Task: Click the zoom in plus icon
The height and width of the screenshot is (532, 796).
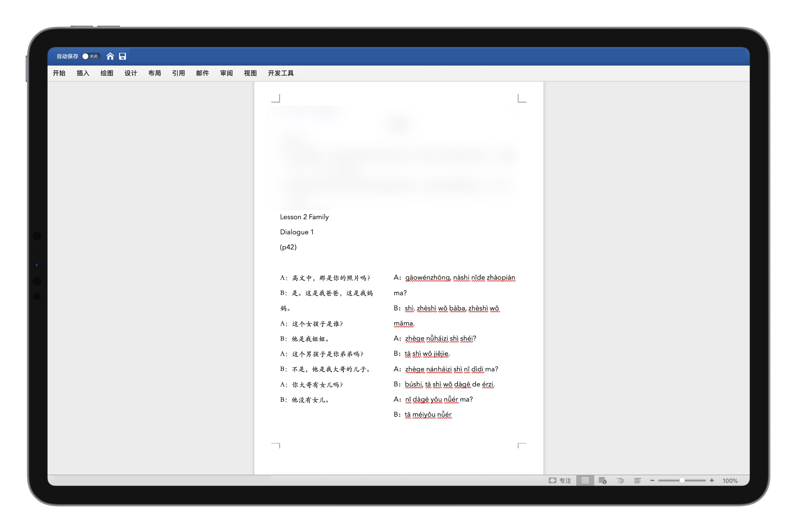Action: (712, 480)
